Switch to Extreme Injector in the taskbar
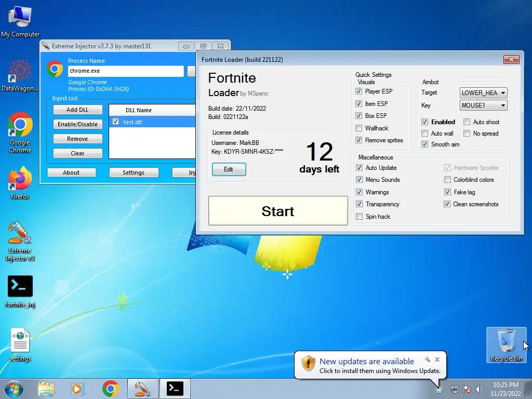The width and height of the screenshot is (532, 399). point(142,389)
